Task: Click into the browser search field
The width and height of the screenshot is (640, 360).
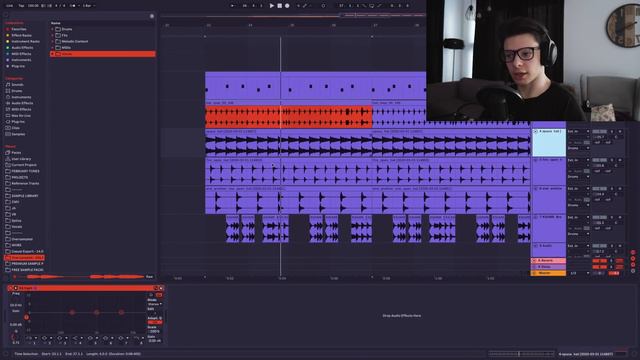Action: click(x=77, y=16)
